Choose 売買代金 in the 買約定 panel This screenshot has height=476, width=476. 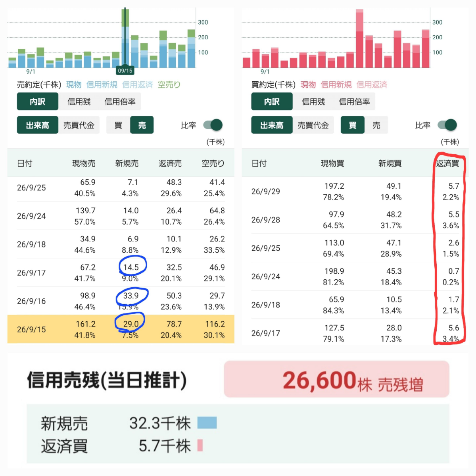313,125
